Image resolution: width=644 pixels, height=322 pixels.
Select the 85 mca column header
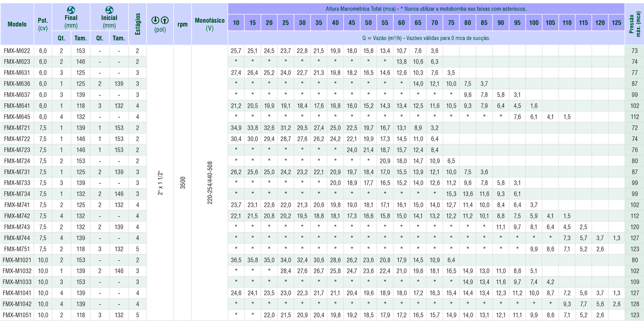pyautogui.click(x=484, y=23)
